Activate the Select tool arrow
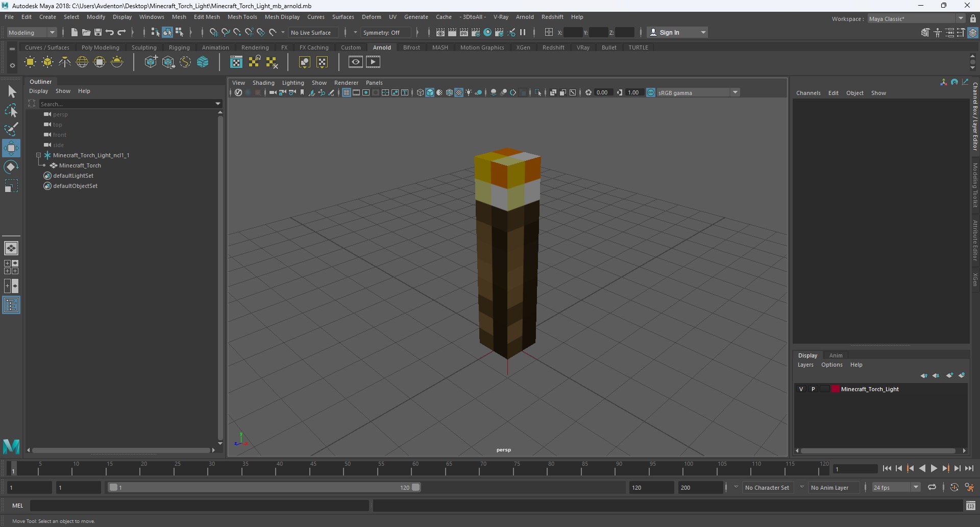980x527 pixels. click(x=11, y=92)
